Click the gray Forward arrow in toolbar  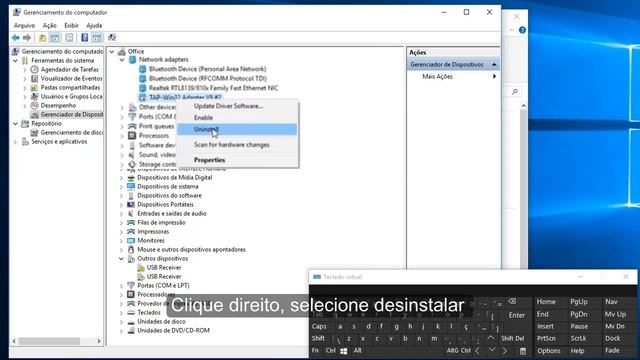point(27,38)
